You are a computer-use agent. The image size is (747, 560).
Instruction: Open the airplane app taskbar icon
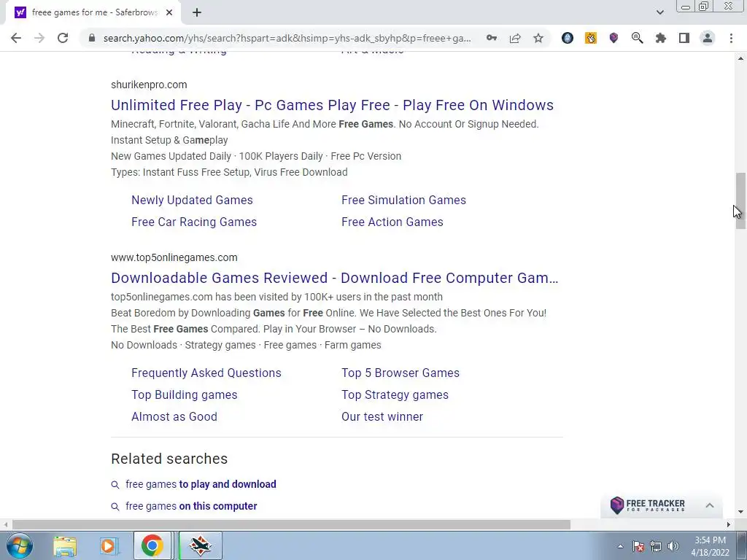click(x=200, y=545)
